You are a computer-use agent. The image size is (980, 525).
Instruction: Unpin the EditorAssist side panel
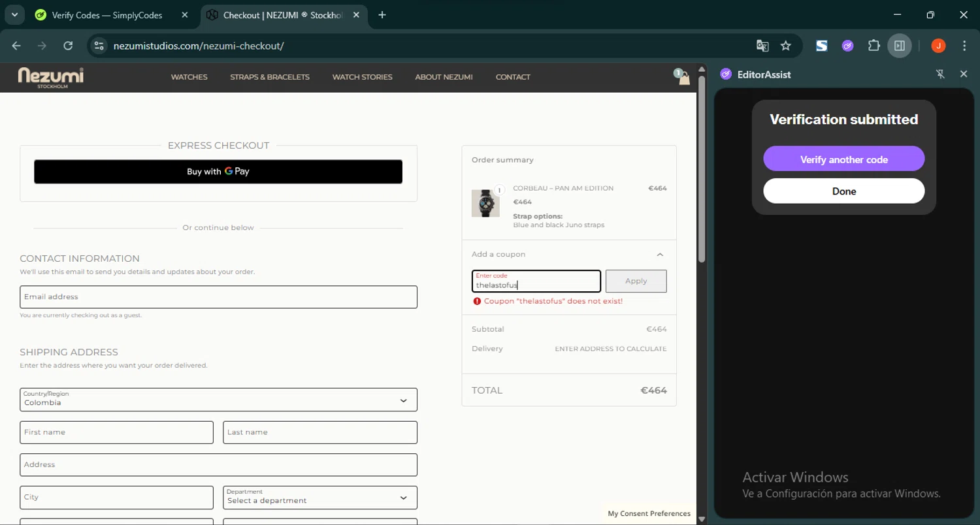(x=940, y=74)
